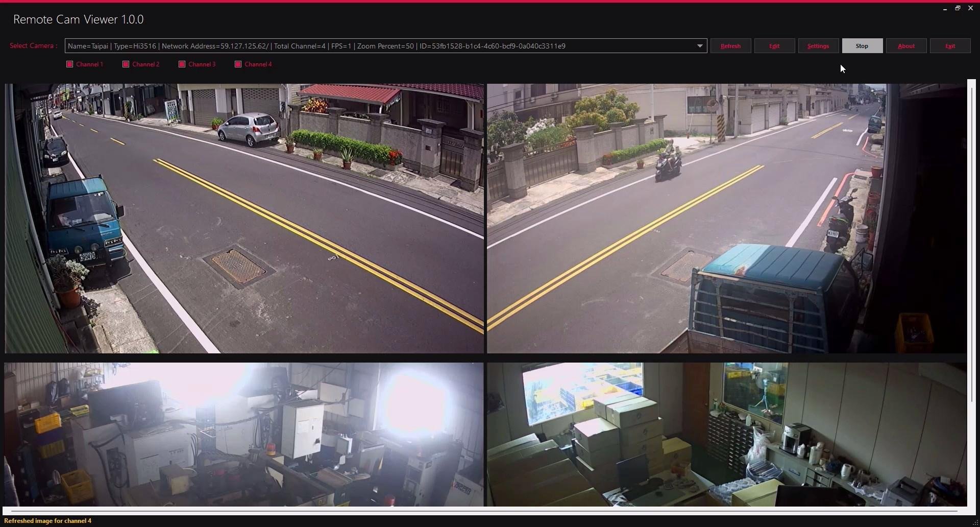Select the bright workshop interior feed

coord(244,435)
